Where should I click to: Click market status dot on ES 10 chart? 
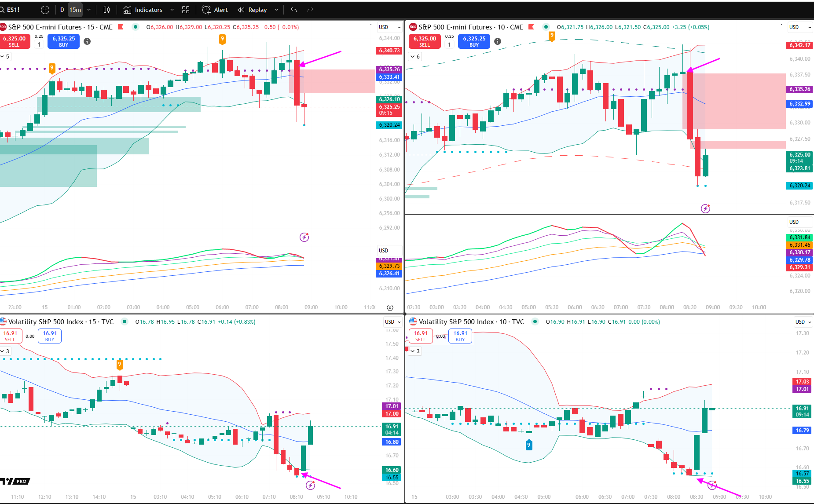(x=546, y=27)
